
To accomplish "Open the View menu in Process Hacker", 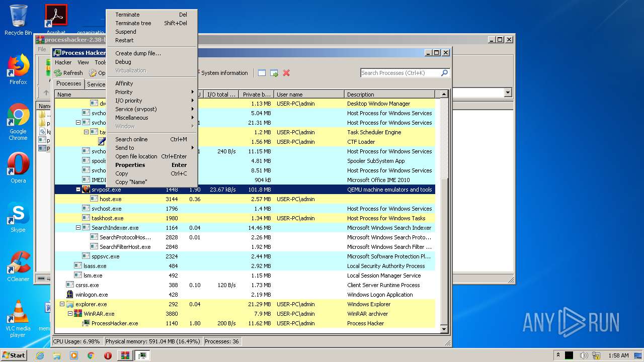I will (x=83, y=62).
